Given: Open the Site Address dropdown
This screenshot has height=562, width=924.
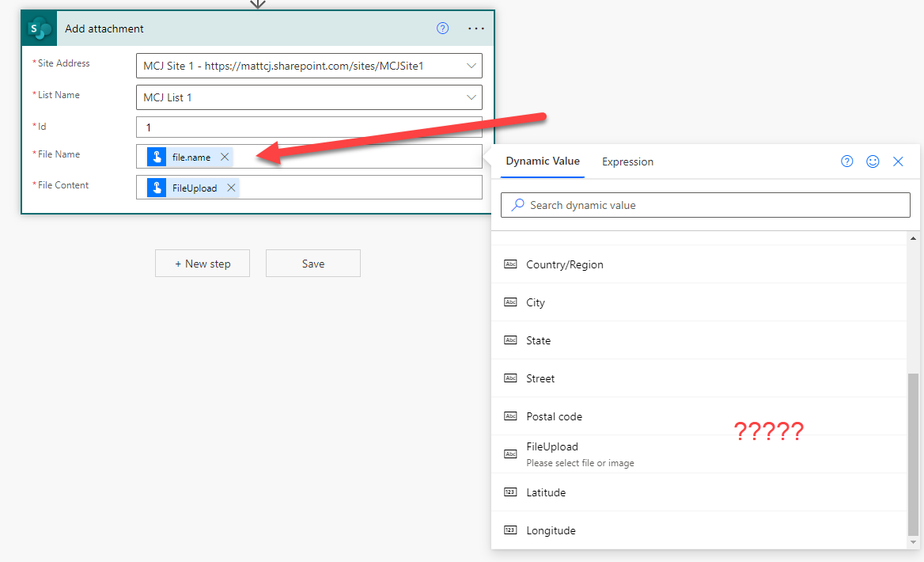Looking at the screenshot, I should click(471, 66).
